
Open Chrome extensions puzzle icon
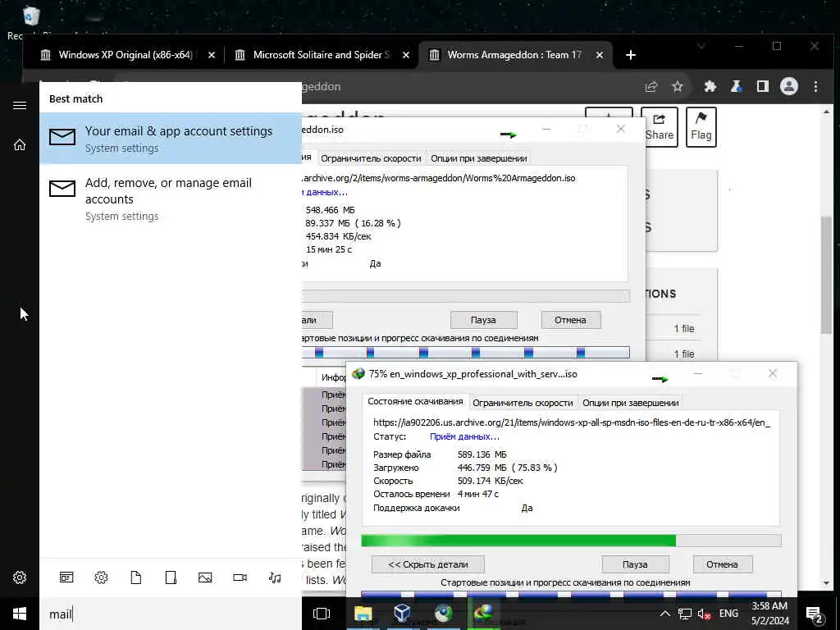point(710,87)
